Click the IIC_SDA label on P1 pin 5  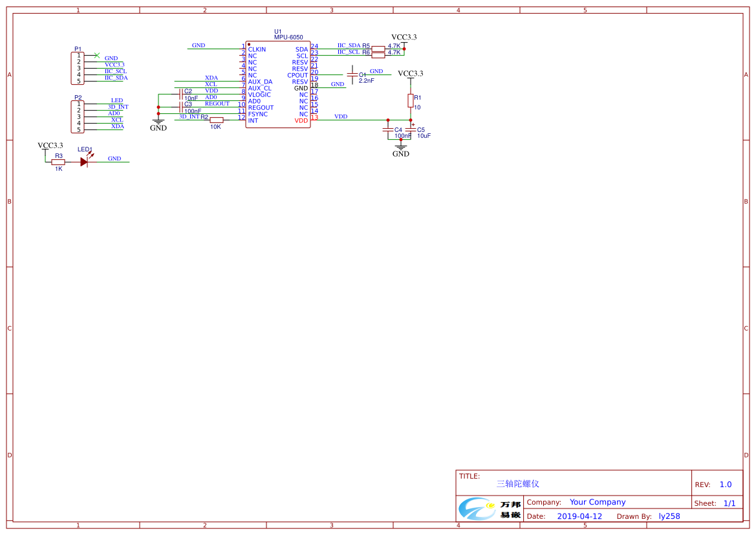pos(116,78)
